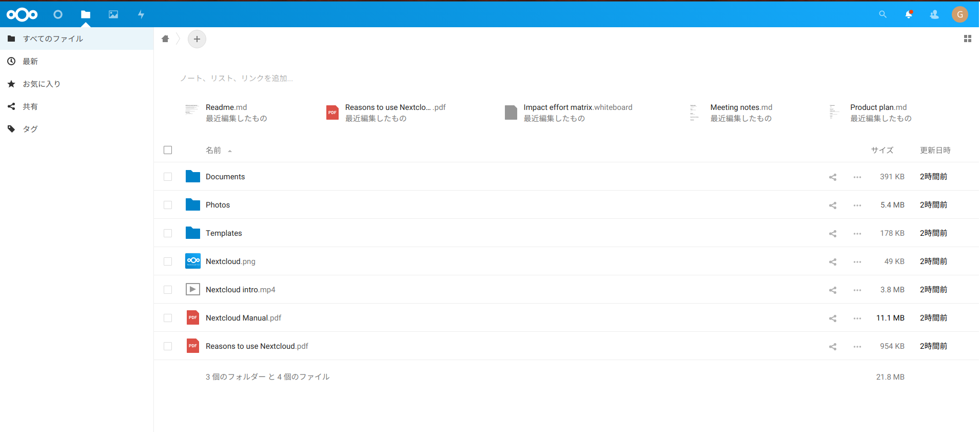The height and width of the screenshot is (432, 980).
Task: Select 最新 in sidebar
Action: tap(77, 61)
